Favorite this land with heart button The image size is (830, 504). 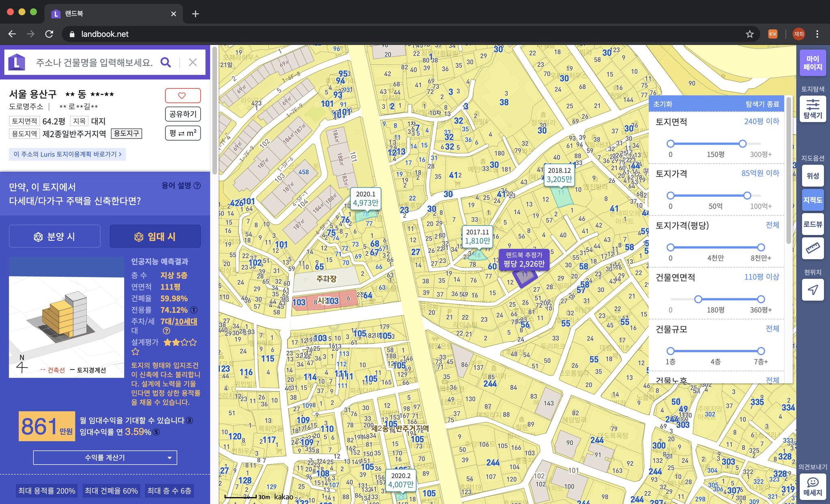pos(182,96)
